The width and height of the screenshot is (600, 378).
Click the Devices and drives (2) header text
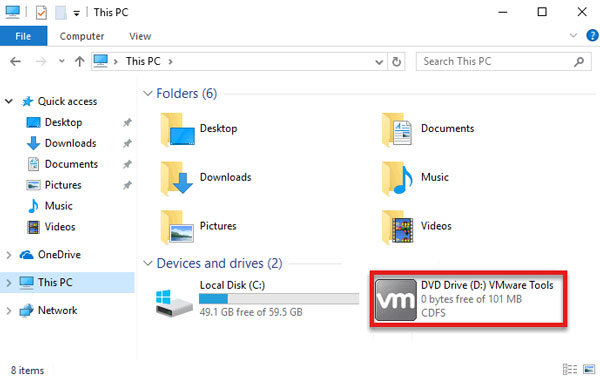point(219,263)
